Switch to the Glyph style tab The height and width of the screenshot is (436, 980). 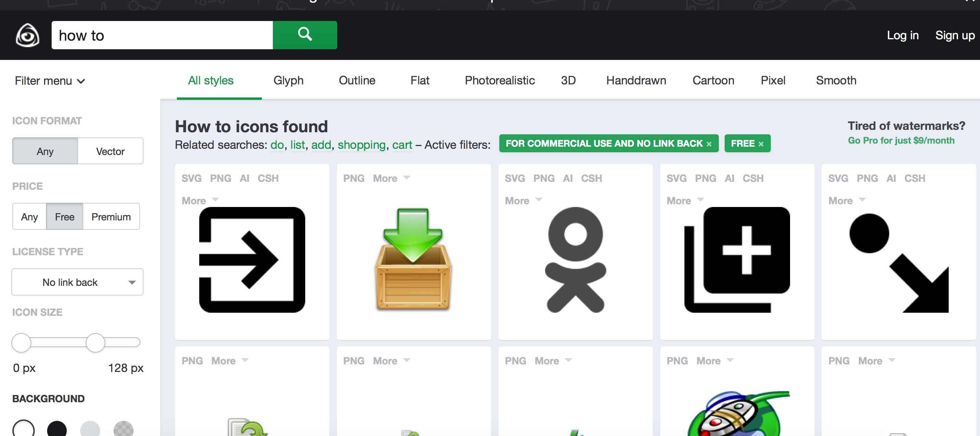pyautogui.click(x=288, y=80)
